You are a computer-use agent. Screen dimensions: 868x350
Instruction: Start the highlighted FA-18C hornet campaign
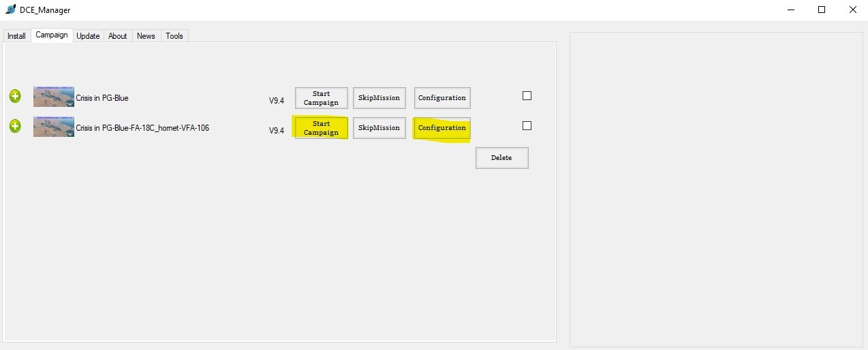(322, 128)
